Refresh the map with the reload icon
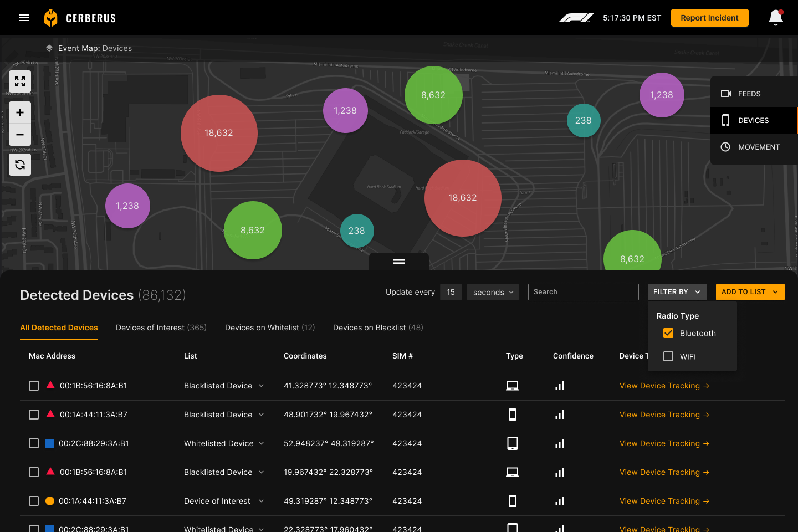 coord(20,165)
